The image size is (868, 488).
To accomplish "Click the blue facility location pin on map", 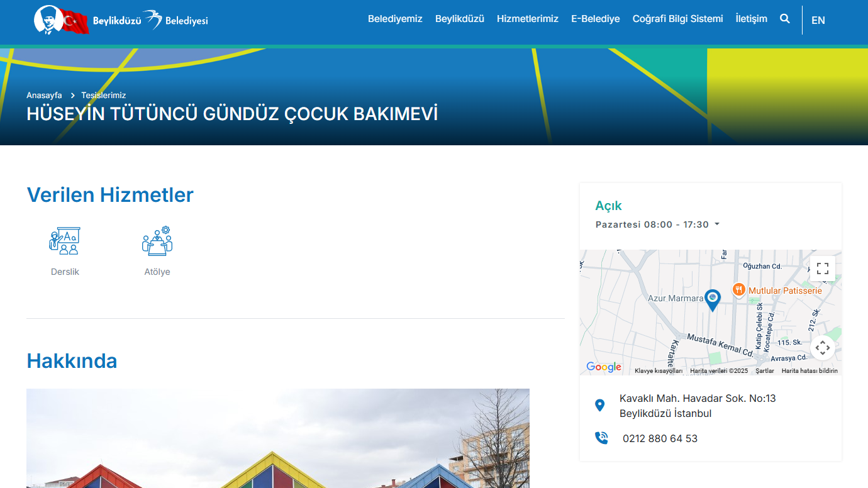I will 712,299.
